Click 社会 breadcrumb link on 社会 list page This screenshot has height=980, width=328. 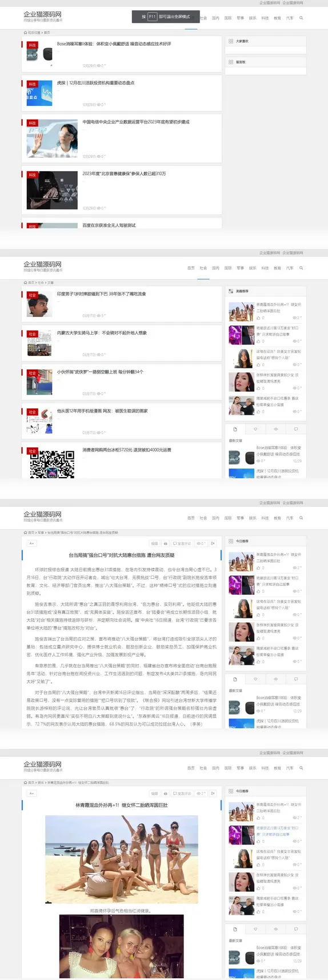tap(41, 283)
